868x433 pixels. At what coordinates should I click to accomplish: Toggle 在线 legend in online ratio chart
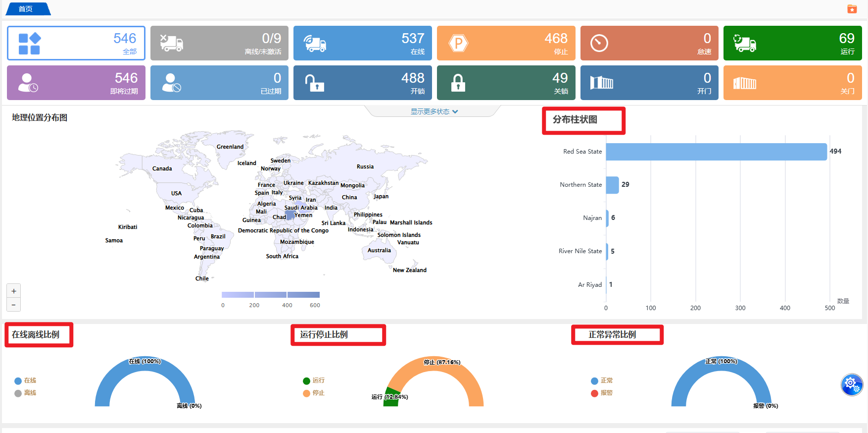pos(25,380)
